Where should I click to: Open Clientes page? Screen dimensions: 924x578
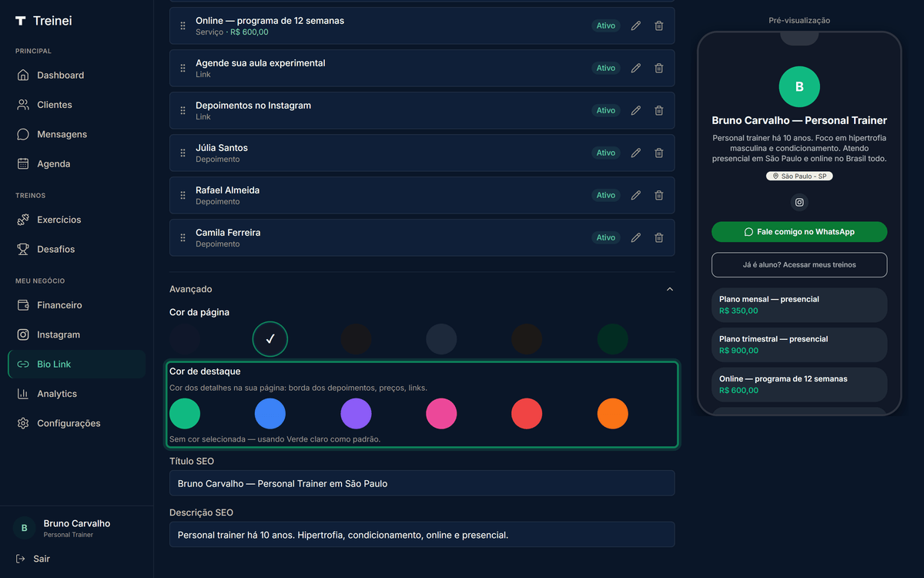76,105
